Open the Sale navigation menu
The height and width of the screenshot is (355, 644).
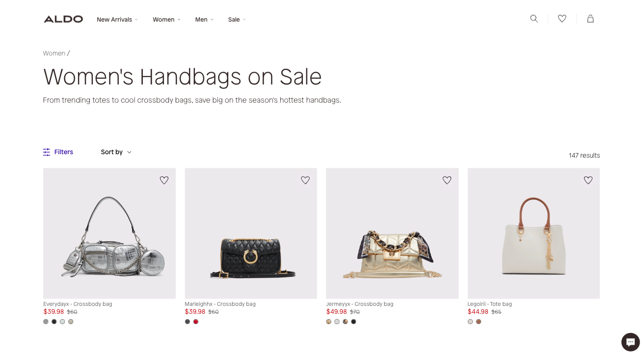(237, 20)
